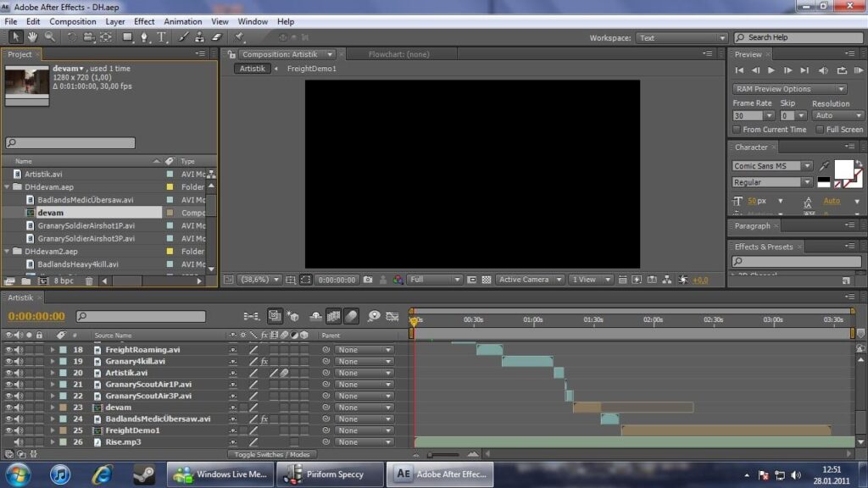Select the Hand tool in toolbar
This screenshot has height=488, width=868.
pos(33,37)
